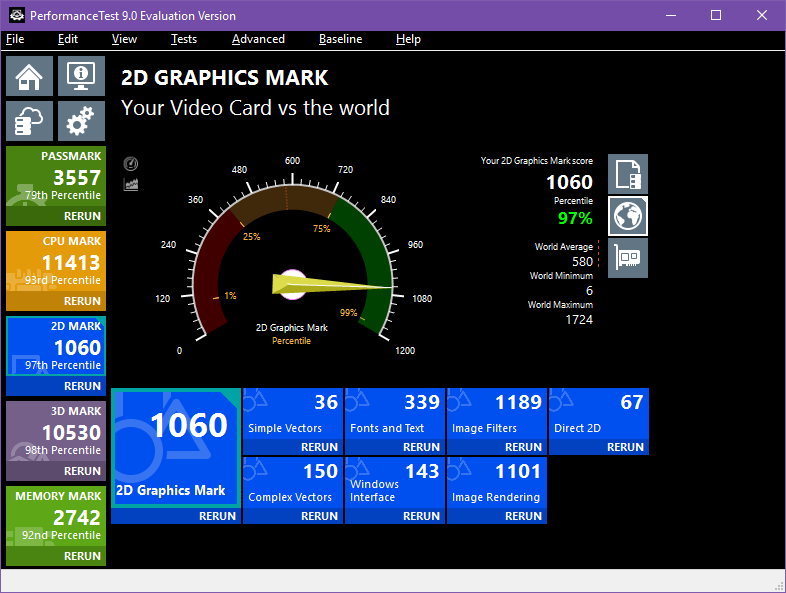Open the Advanced menu

click(258, 39)
